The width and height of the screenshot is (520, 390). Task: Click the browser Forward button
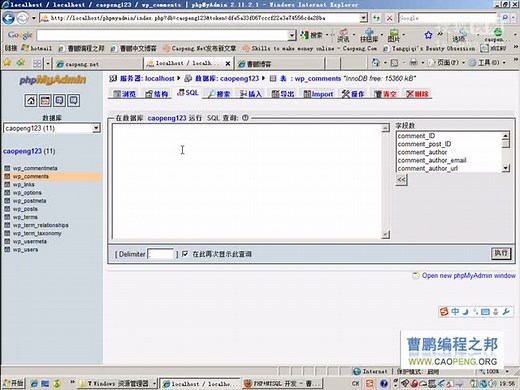point(23,18)
